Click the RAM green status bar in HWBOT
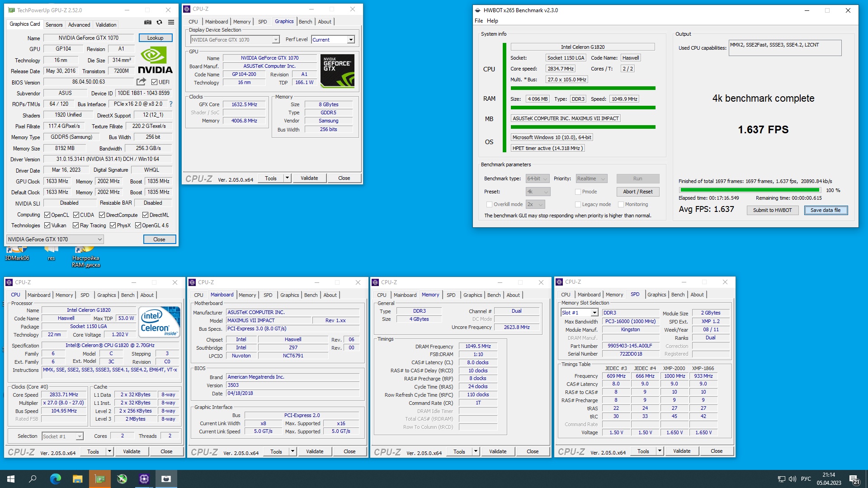 pos(583,108)
